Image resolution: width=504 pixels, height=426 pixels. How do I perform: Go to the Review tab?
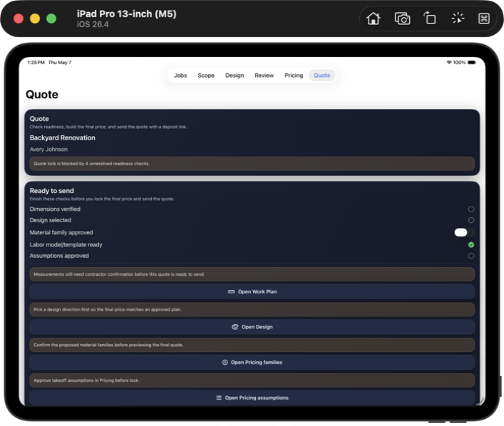point(264,76)
